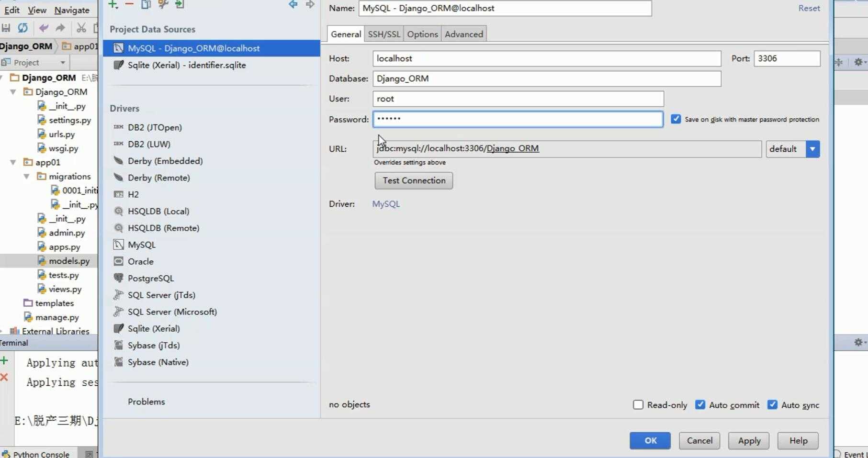Enable the Read-only checkbox

point(638,405)
